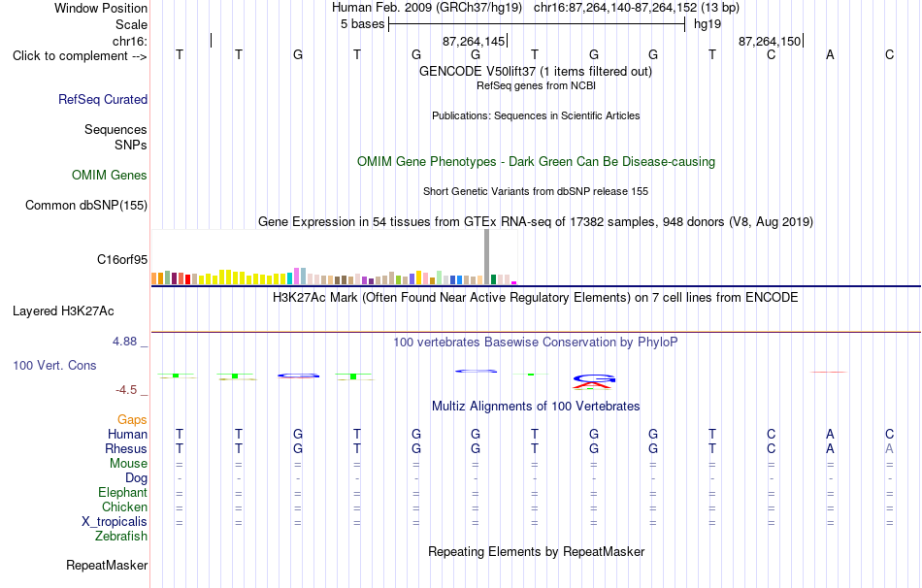Open the OMIM Genes track label
Image resolution: width=922 pixels, height=588 pixels.
(x=110, y=176)
